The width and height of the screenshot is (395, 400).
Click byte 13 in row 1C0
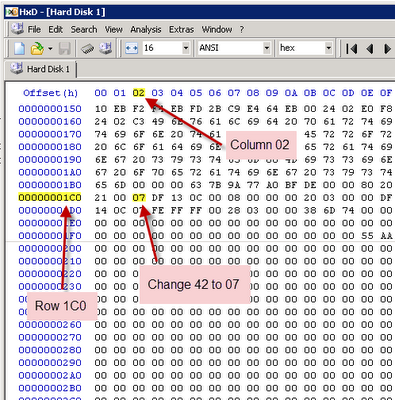pyautogui.click(x=177, y=198)
